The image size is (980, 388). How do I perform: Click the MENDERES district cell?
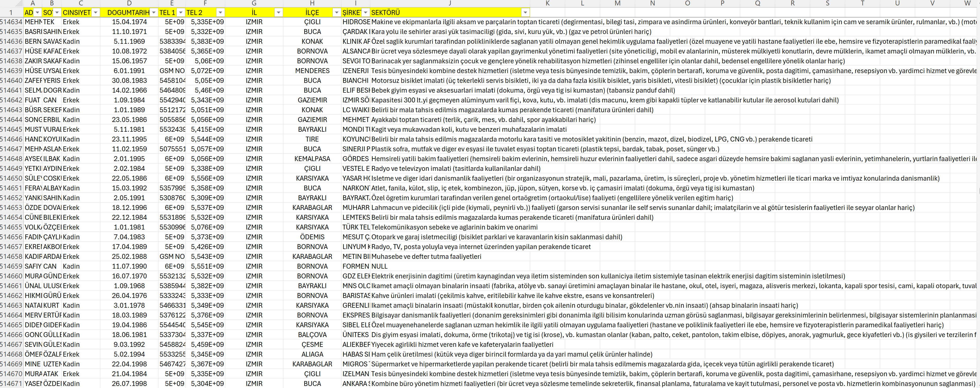312,71
